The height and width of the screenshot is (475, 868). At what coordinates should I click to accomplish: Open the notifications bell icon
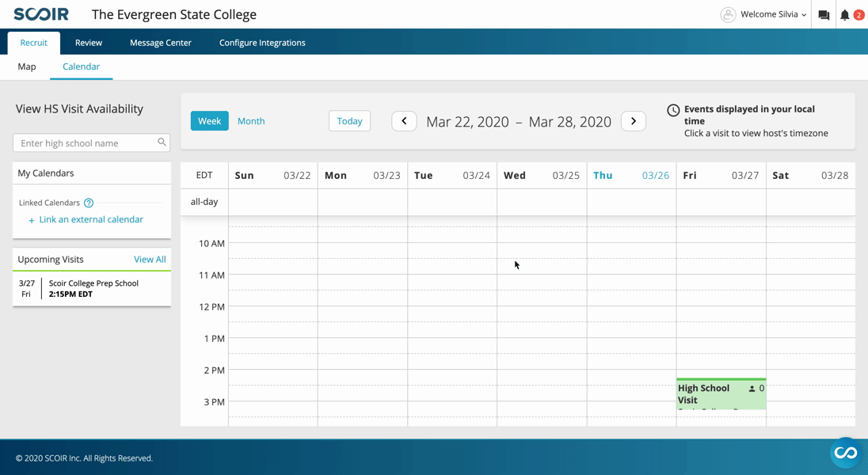coord(845,15)
